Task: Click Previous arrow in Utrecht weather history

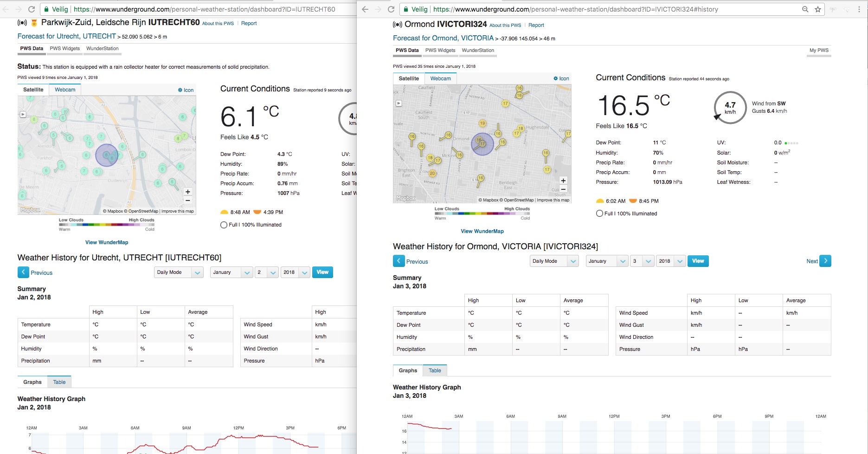Action: point(23,272)
